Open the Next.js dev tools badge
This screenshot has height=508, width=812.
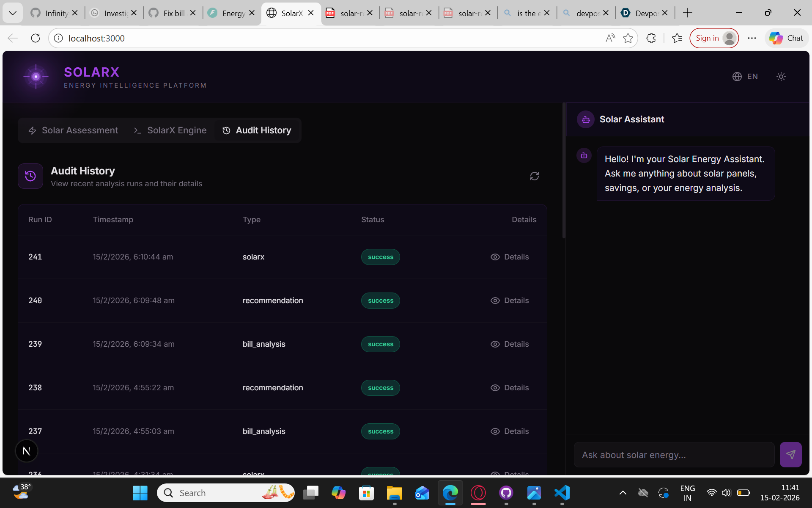[26, 451]
